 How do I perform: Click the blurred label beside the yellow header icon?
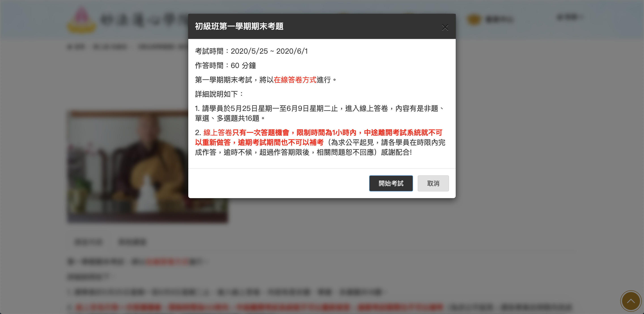pyautogui.click(x=499, y=19)
